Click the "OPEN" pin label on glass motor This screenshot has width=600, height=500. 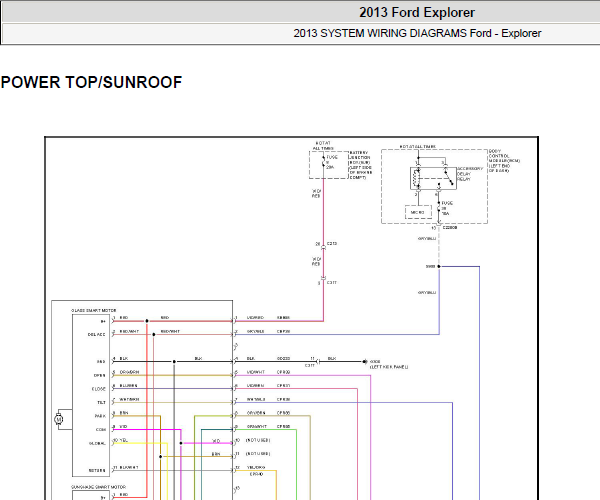coord(99,375)
